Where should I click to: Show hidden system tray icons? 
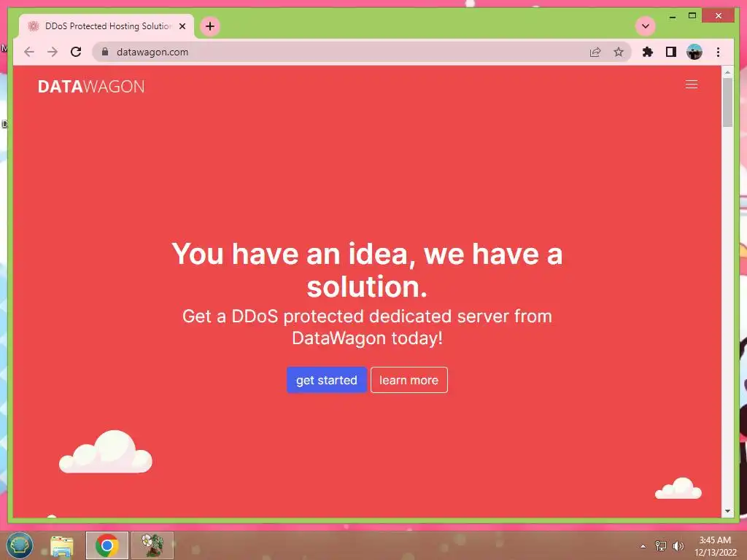pos(643,546)
